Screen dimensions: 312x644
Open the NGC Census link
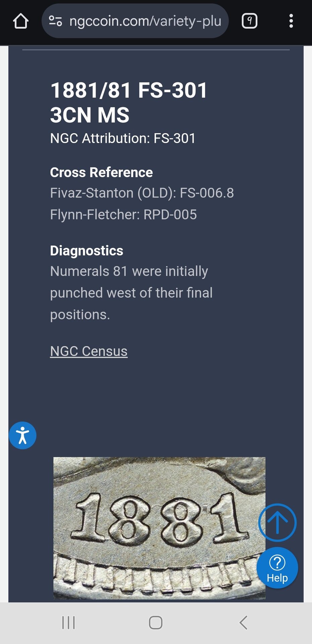[x=89, y=351]
